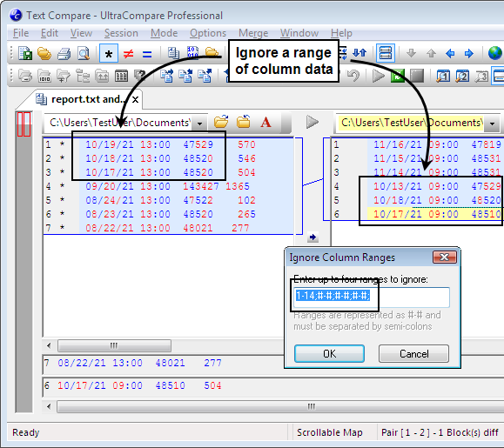Open the Window menu
Screen dimensions: 504x448
pos(299,33)
